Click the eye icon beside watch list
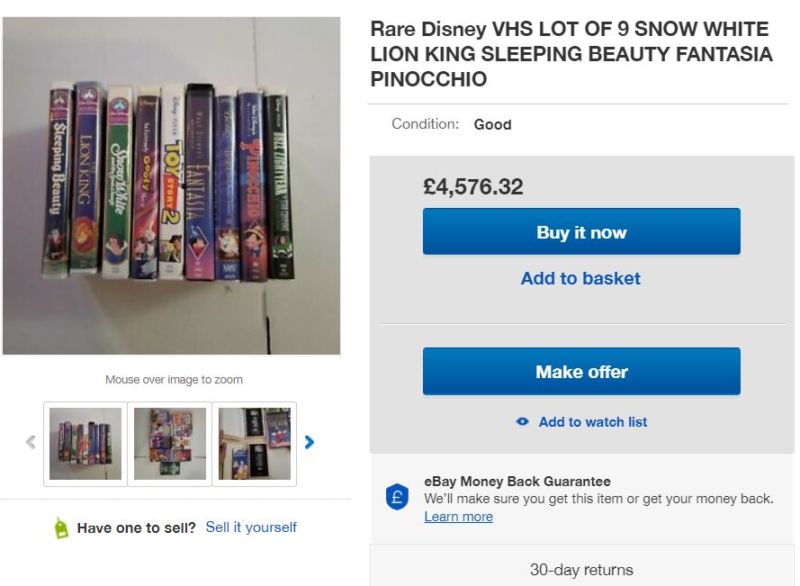Viewport: 800px width, 586px height. coord(522,422)
